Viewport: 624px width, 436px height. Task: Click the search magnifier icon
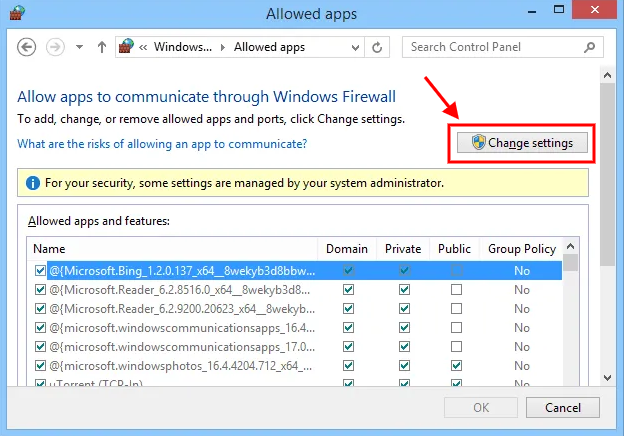pos(589,47)
